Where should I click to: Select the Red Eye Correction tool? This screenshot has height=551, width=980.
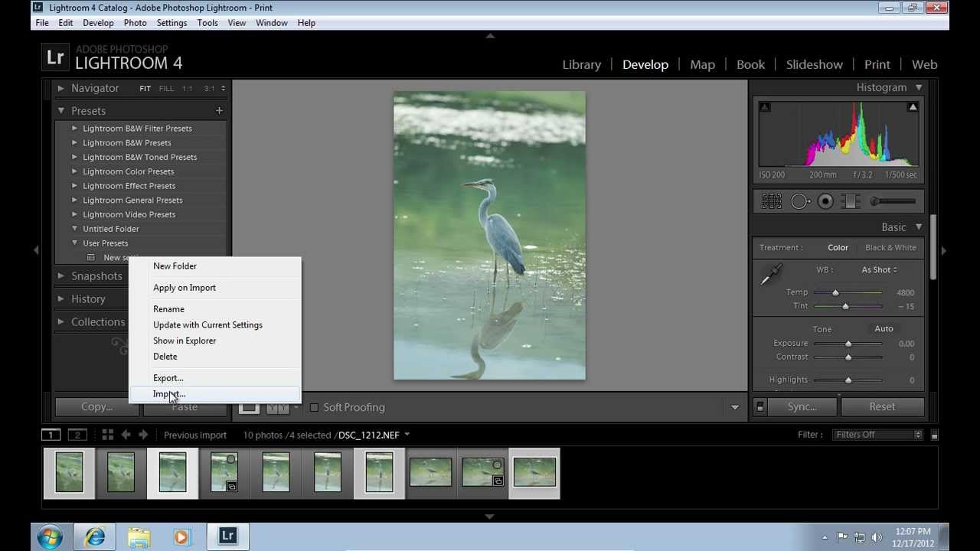(825, 201)
